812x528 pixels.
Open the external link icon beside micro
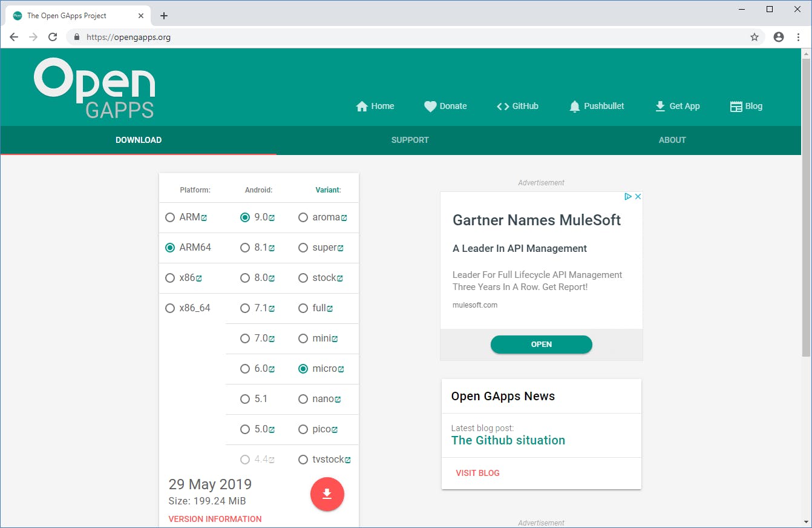[341, 369]
